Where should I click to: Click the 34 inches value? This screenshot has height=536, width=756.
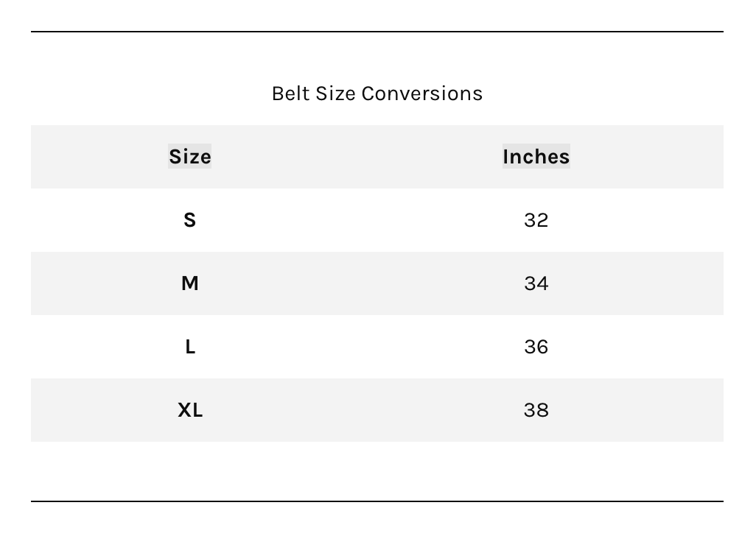click(x=536, y=283)
